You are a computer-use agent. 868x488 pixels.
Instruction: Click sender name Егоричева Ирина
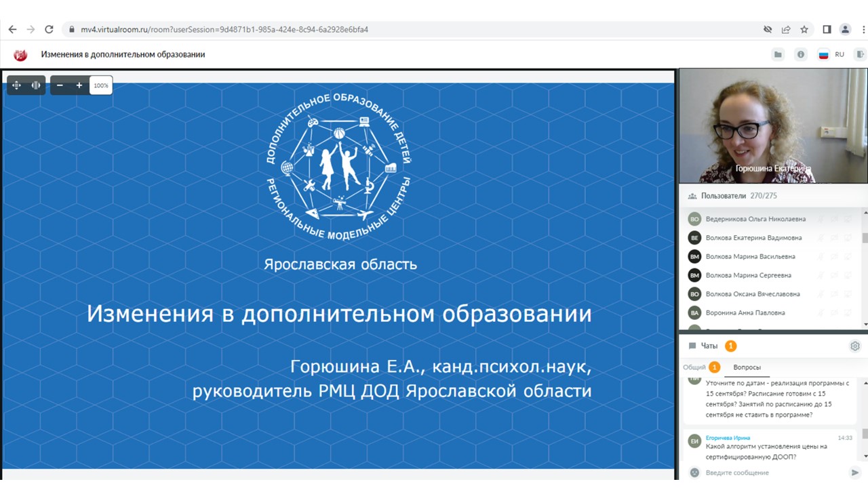728,438
